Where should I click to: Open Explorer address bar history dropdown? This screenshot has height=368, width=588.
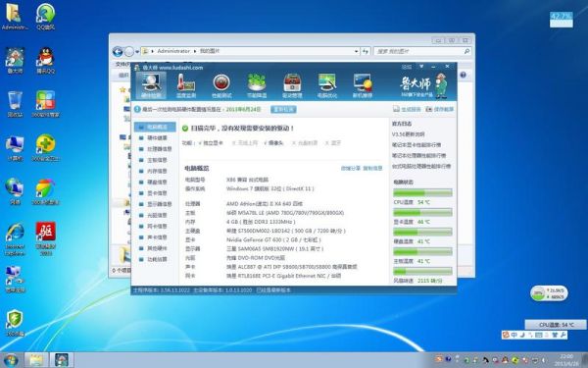[357, 51]
